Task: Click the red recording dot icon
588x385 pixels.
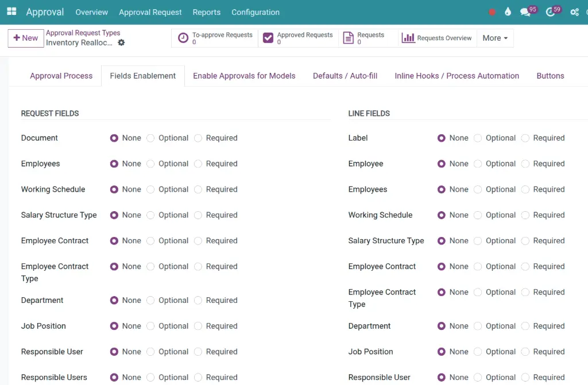Action: (x=492, y=12)
